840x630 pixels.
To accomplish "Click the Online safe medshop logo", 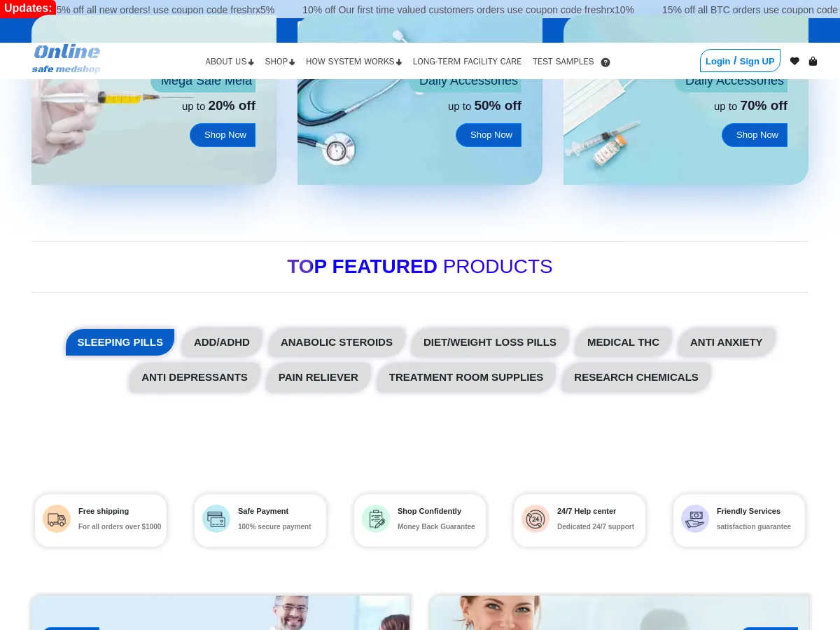I will tap(66, 59).
